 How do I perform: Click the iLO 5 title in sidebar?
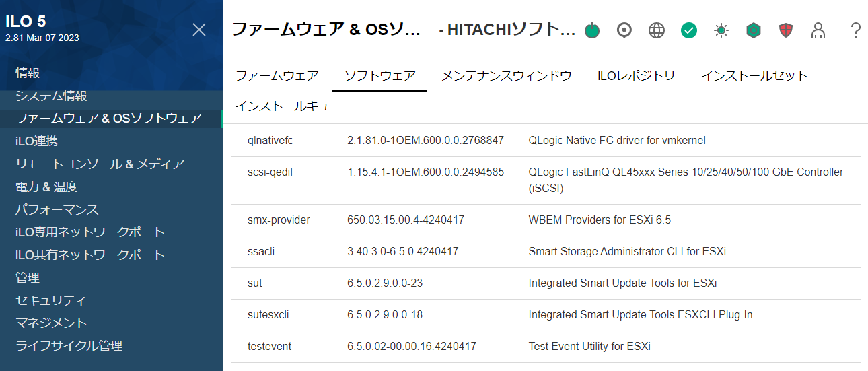pyautogui.click(x=26, y=21)
